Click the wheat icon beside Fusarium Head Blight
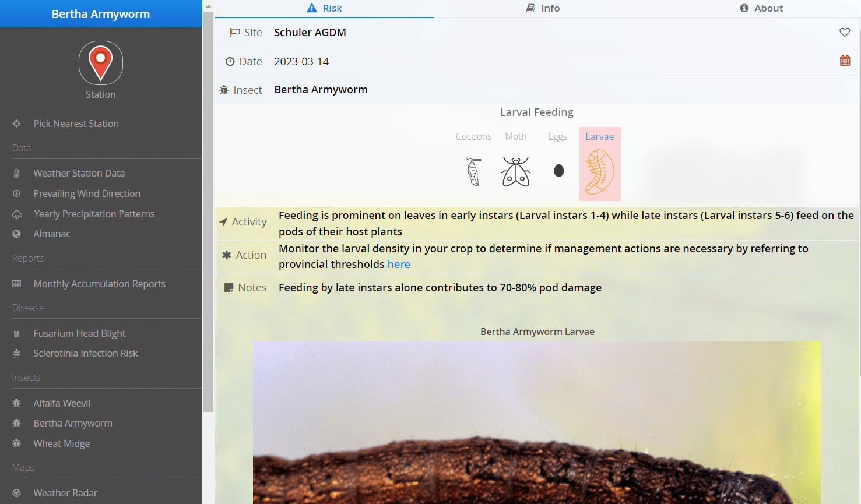The image size is (861, 504). click(x=16, y=334)
